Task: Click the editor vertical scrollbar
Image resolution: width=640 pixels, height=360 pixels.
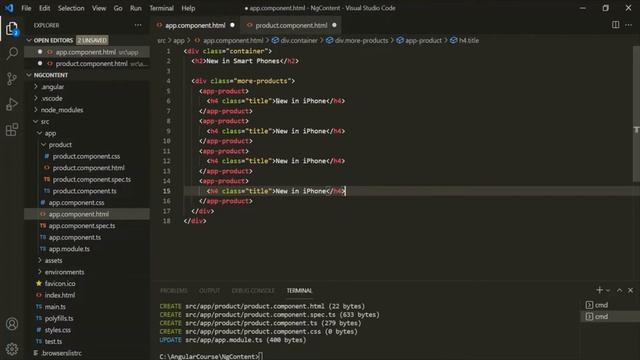Action: 636,114
